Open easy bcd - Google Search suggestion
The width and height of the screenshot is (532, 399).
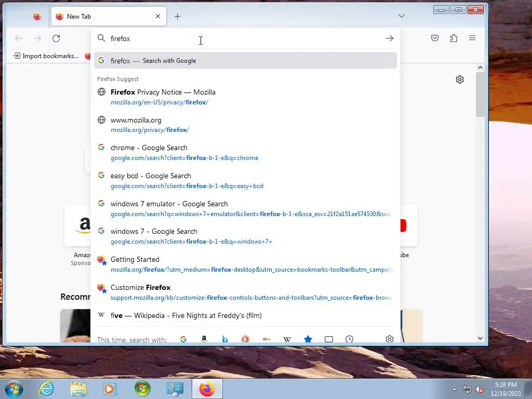(x=245, y=181)
